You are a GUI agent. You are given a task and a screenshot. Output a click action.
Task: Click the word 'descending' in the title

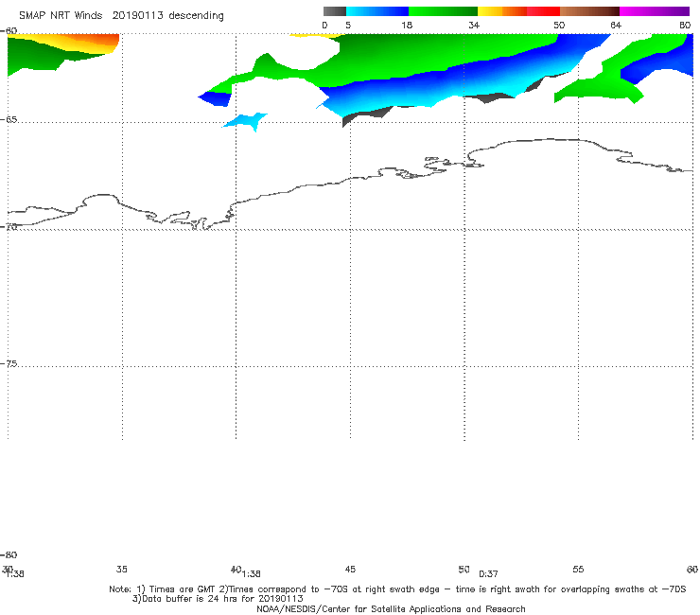(196, 16)
